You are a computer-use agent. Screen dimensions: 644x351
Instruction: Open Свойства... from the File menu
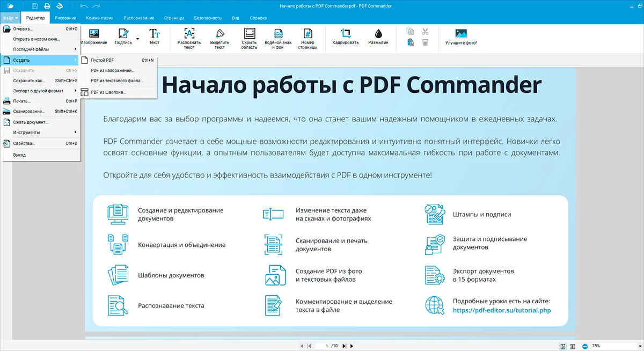40,143
